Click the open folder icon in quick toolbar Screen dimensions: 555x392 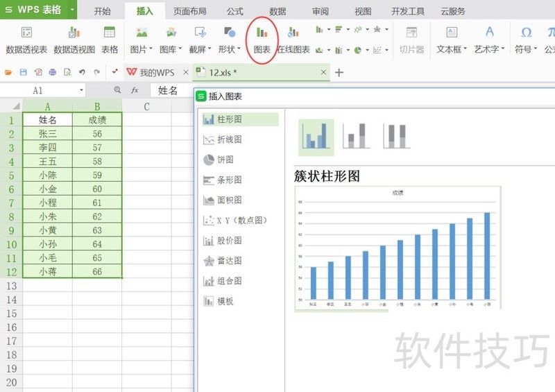tap(8, 73)
